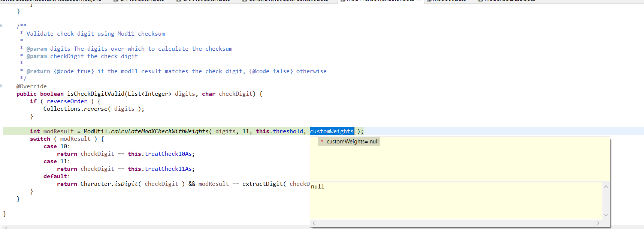Click the extractDigit method call
The height and width of the screenshot is (229, 644).
coord(263,184)
